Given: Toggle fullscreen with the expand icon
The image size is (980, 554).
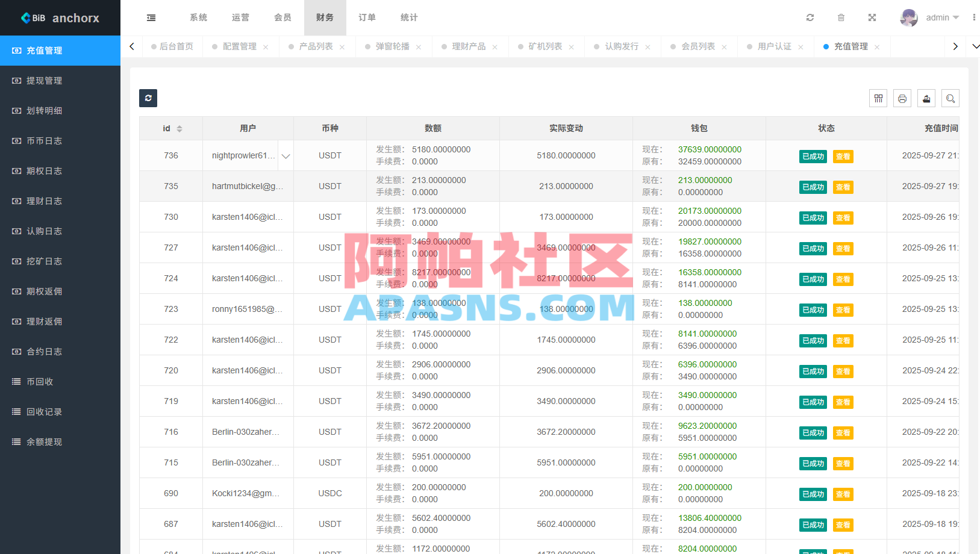Looking at the screenshot, I should click(872, 17).
